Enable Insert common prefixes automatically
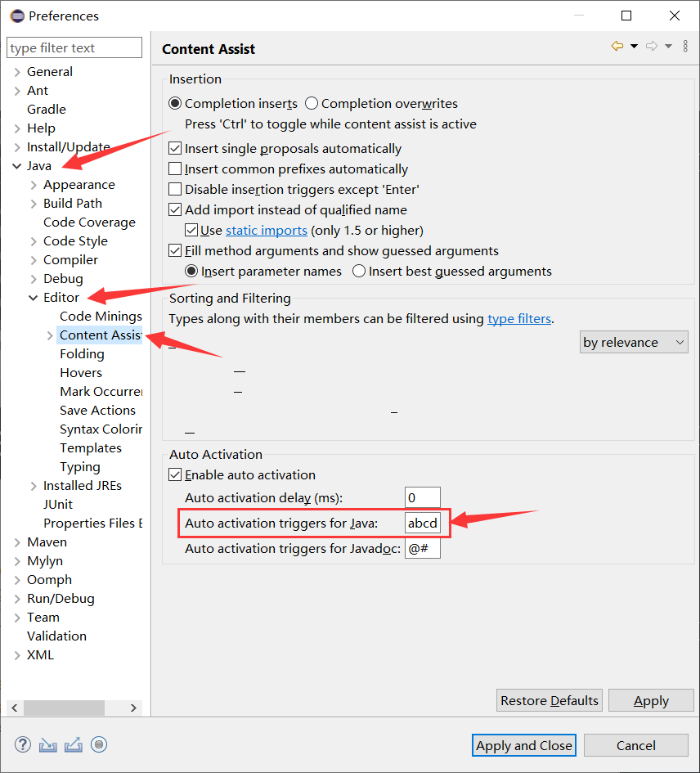Viewport: 700px width, 773px height. click(x=175, y=169)
